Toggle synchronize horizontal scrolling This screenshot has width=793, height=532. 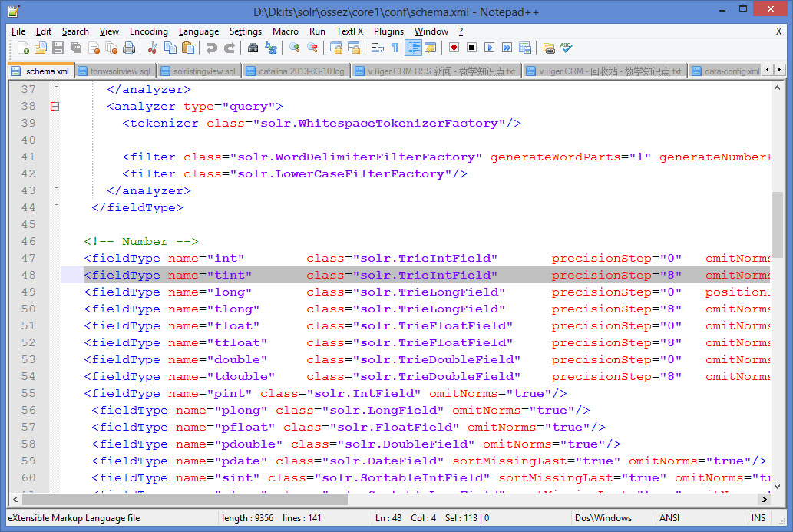[x=354, y=48]
